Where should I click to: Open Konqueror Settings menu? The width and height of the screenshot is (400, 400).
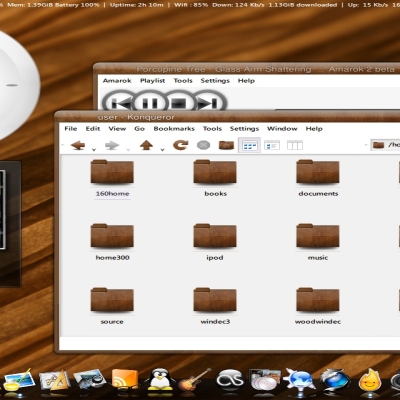pos(244,129)
